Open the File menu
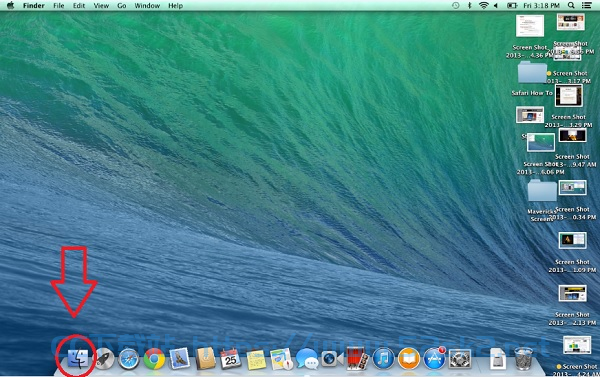 tap(59, 6)
